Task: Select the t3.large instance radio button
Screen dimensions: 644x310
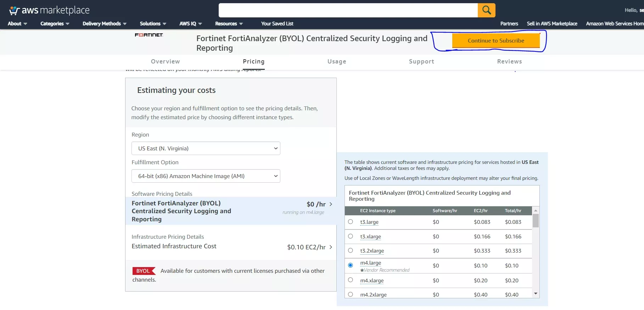Action: pyautogui.click(x=351, y=222)
